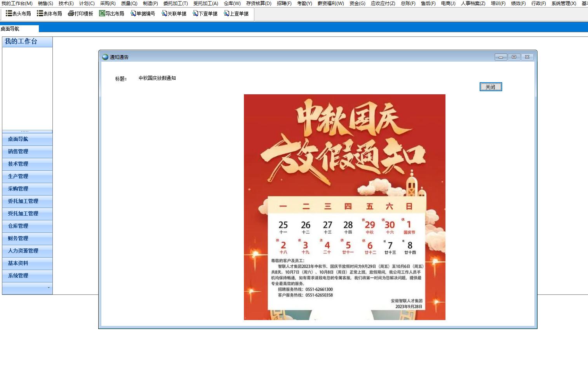The height and width of the screenshot is (374, 588).
Task: Open 关联单据 from the toolbar
Action: click(164, 14)
